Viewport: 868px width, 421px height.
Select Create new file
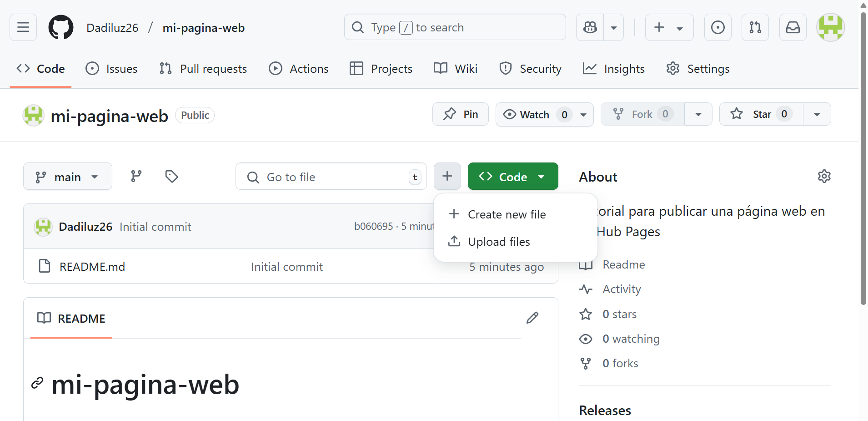click(516, 214)
